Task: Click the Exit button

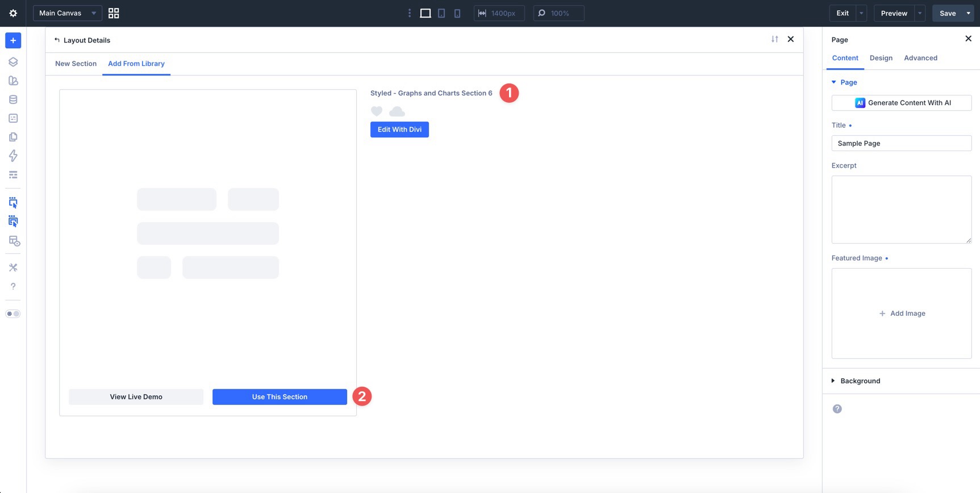Action: [x=843, y=13]
